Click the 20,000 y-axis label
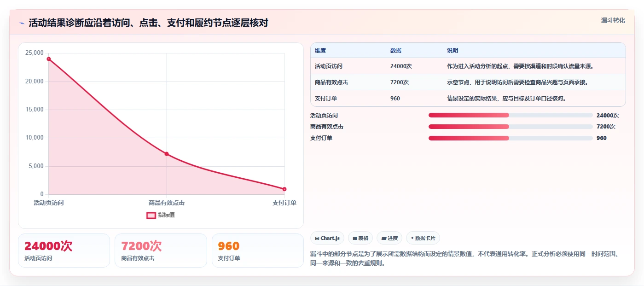 (x=34, y=82)
